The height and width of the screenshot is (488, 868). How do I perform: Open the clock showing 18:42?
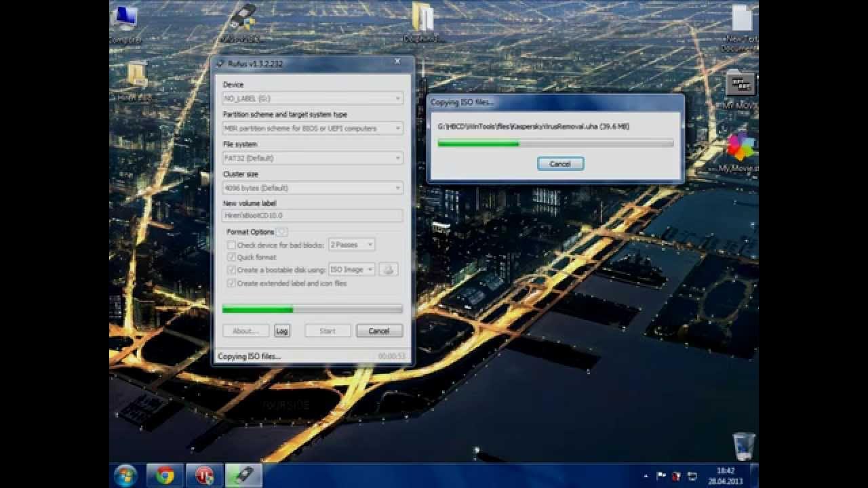tap(725, 475)
